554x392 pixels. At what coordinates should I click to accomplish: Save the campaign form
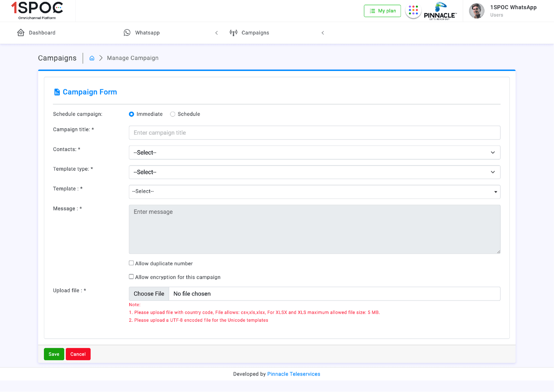point(54,354)
